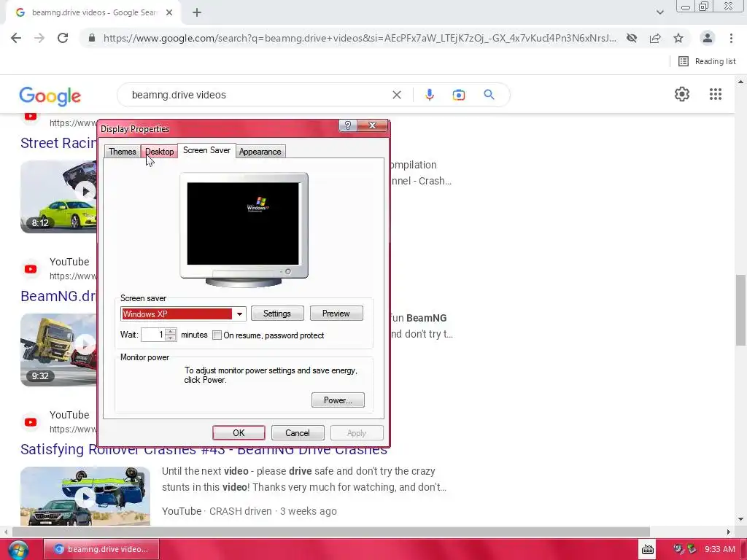This screenshot has height=560, width=747.
Task: Click the horizontal page scrollbar
Action: tap(331, 532)
